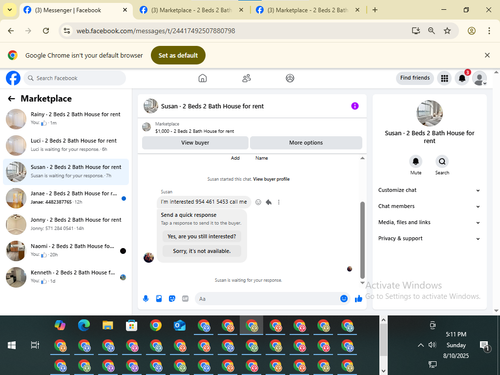Open Luci conversation in Marketplace list
Screen dimensions: 500x375
click(x=66, y=145)
